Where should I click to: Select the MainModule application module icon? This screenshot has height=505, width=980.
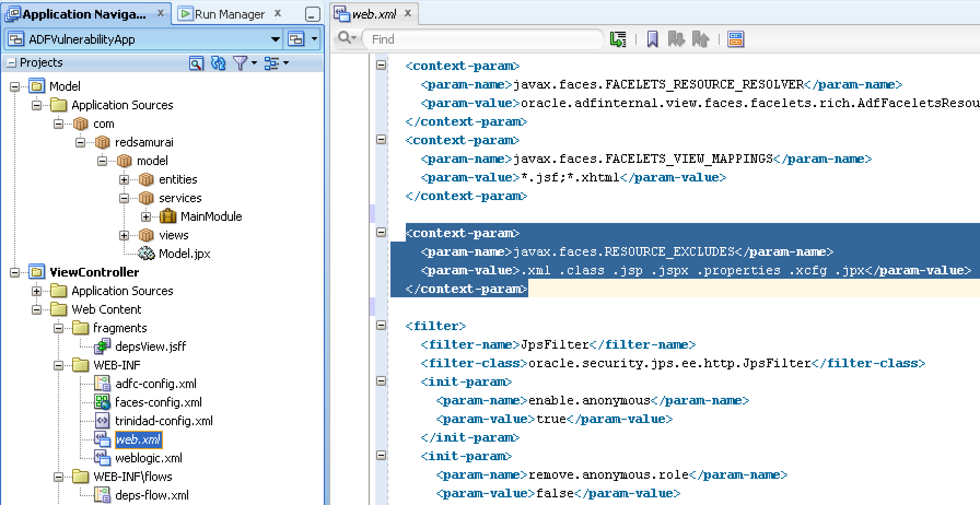(x=168, y=216)
